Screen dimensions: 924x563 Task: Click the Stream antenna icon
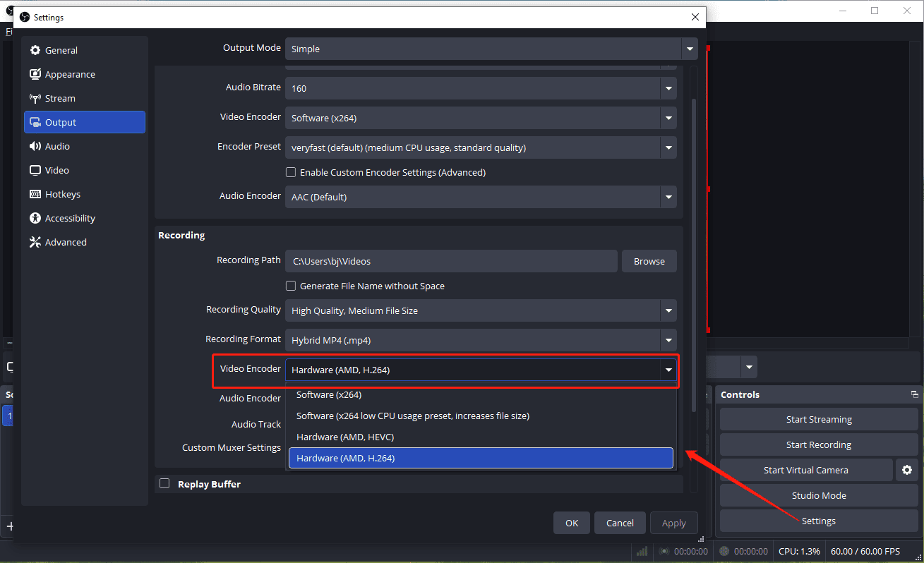35,98
